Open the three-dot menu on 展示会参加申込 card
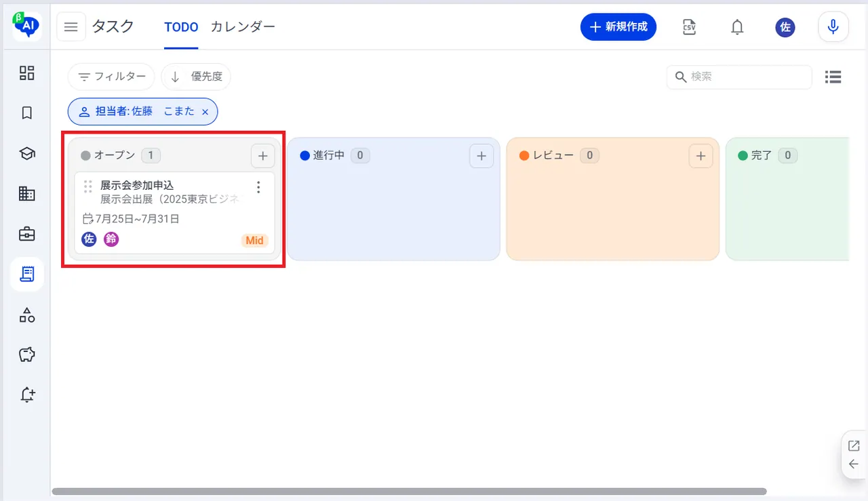Viewport: 868px width, 501px height. (x=258, y=187)
